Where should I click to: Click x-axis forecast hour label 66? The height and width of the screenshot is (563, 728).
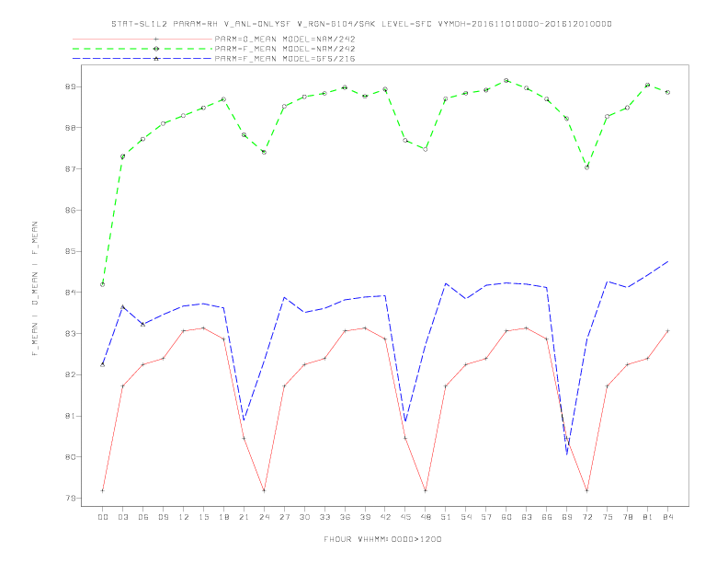(547, 517)
